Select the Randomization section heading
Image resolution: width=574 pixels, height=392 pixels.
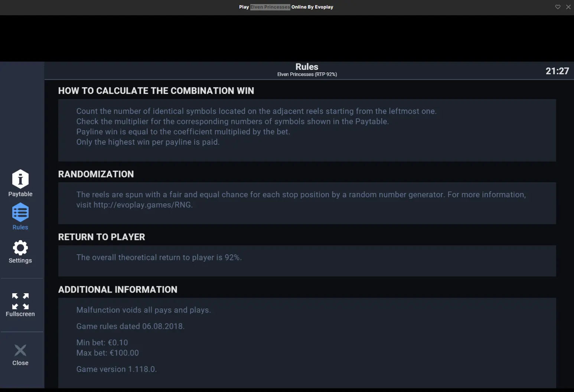(96, 174)
